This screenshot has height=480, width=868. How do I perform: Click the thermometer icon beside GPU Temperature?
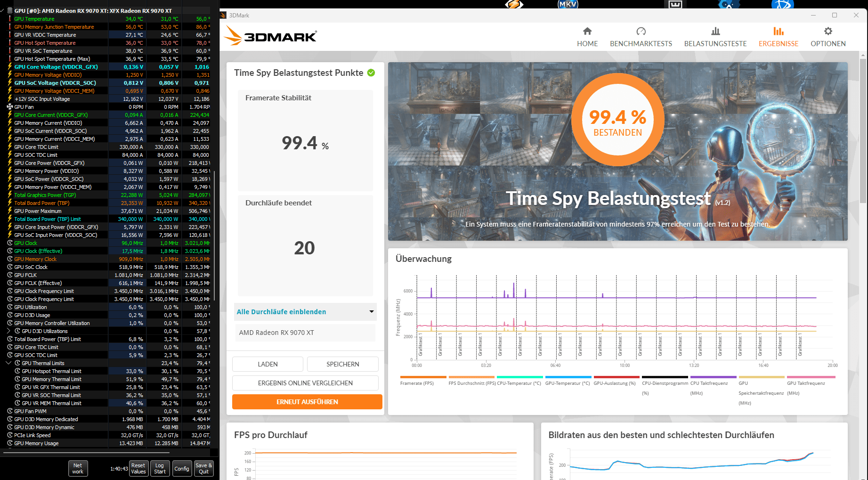[x=10, y=19]
